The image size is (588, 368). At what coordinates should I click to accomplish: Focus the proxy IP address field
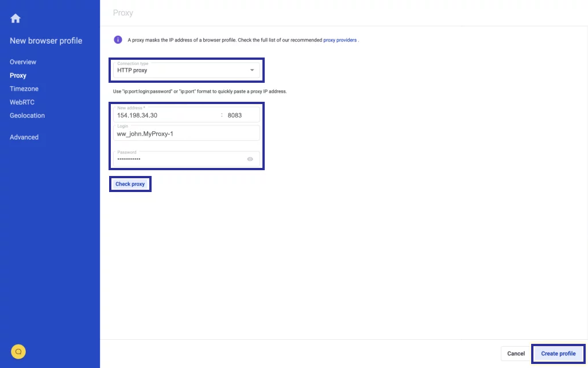coord(167,116)
